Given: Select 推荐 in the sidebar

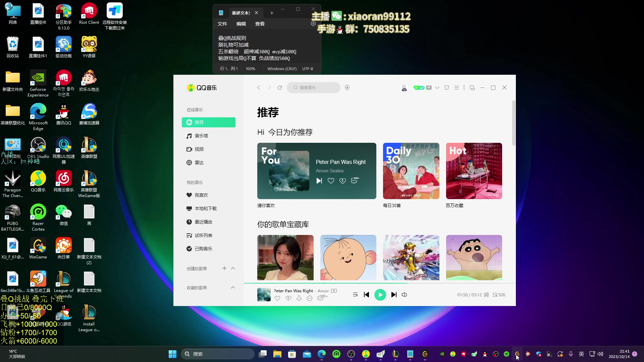Looking at the screenshot, I should tap(209, 122).
